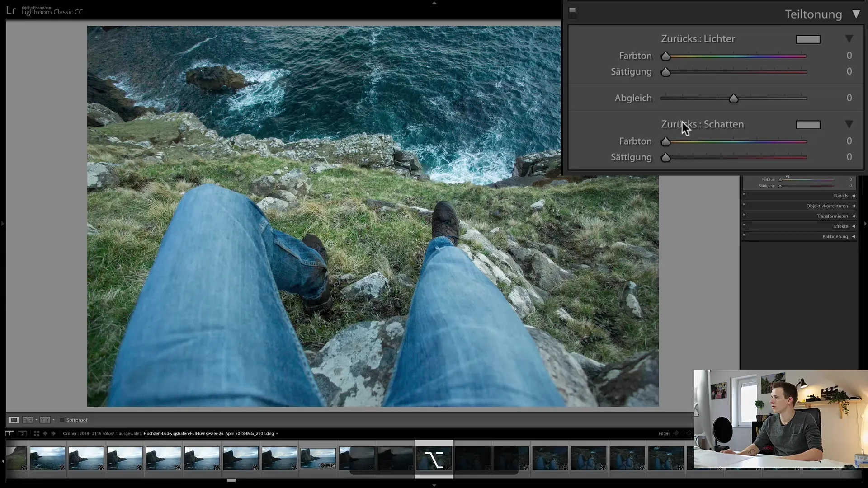The height and width of the screenshot is (488, 868).
Task: Go forward with the right arrow icon
Action: point(53,433)
